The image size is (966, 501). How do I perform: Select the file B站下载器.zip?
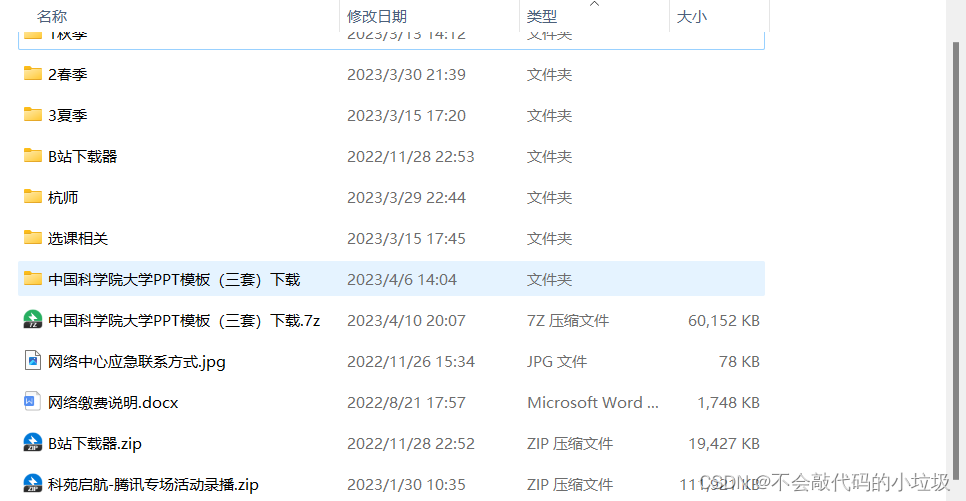[95, 444]
